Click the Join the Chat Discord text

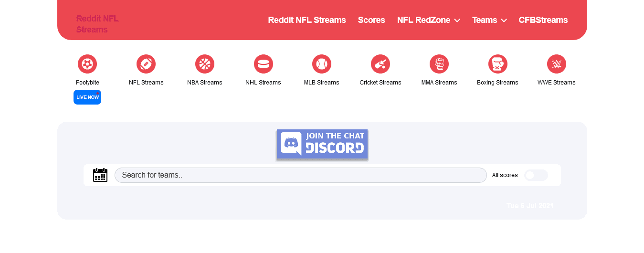point(335,144)
